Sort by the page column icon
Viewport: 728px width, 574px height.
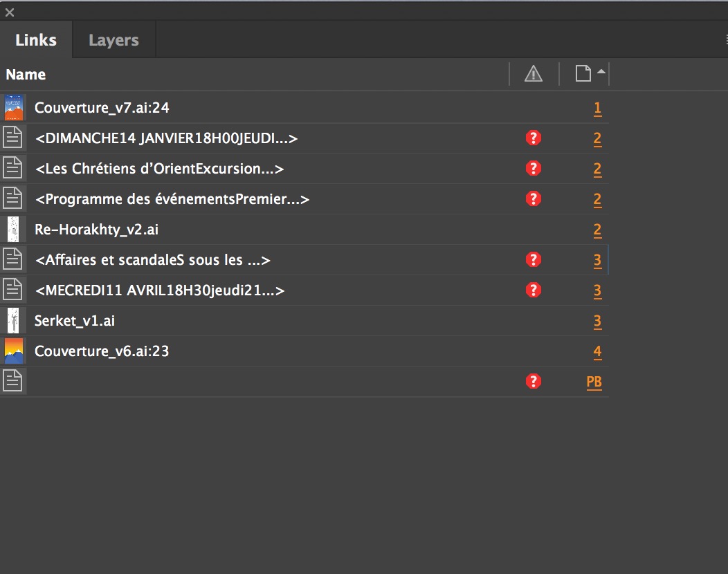(583, 73)
